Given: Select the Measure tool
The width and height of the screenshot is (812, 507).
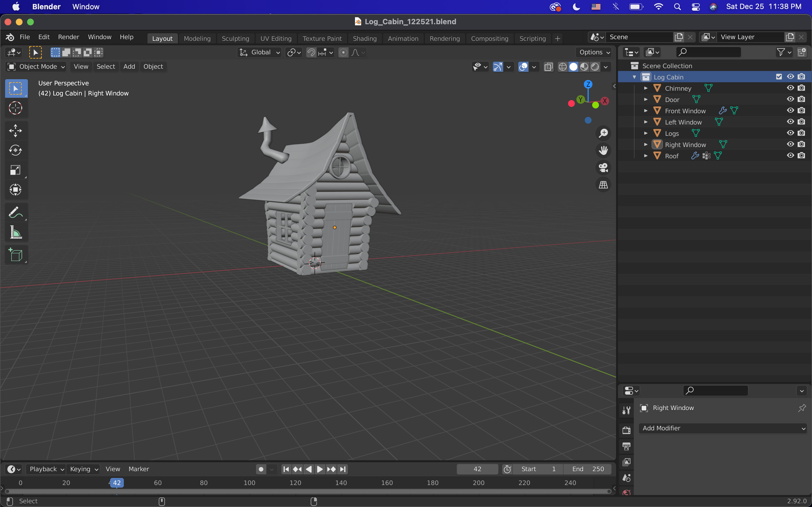Looking at the screenshot, I should pos(16,232).
